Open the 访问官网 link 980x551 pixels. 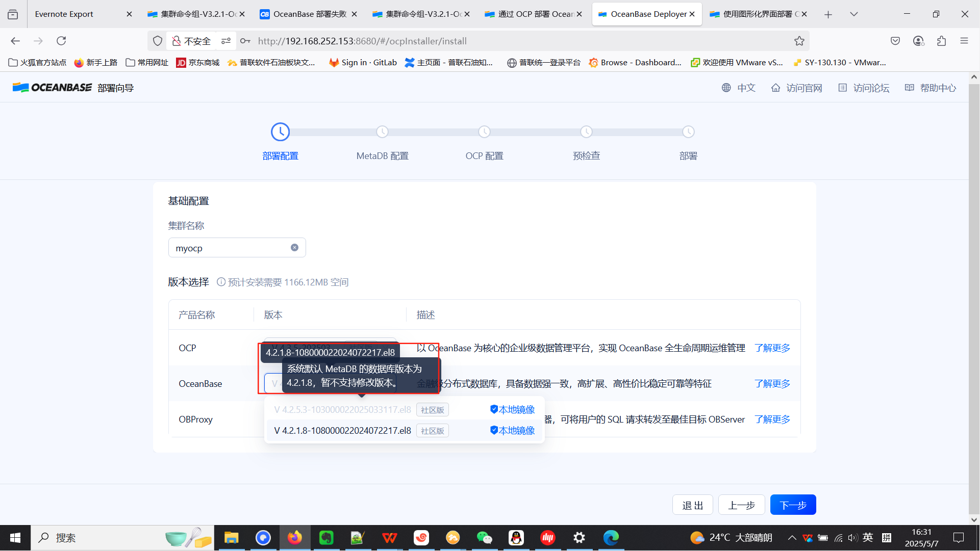796,88
